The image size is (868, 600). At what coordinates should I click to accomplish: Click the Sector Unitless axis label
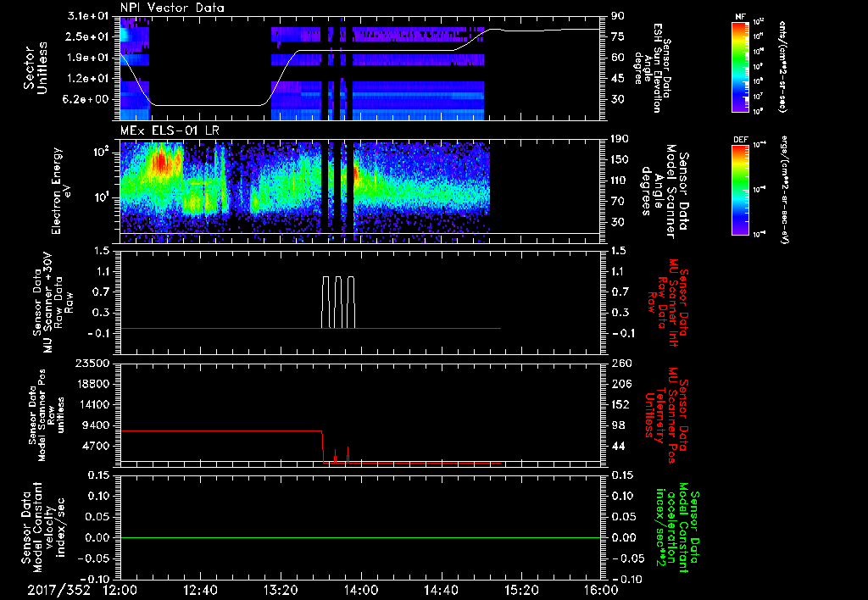pyautogui.click(x=36, y=68)
